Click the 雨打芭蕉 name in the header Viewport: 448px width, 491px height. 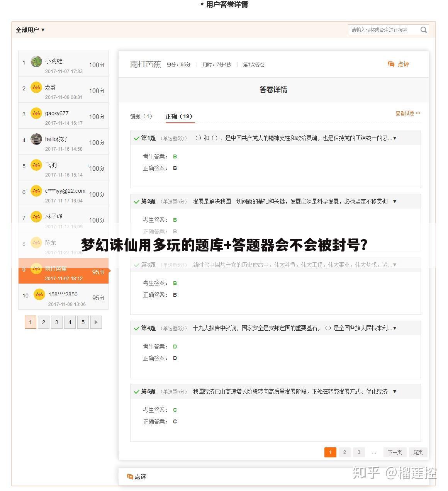tap(146, 64)
